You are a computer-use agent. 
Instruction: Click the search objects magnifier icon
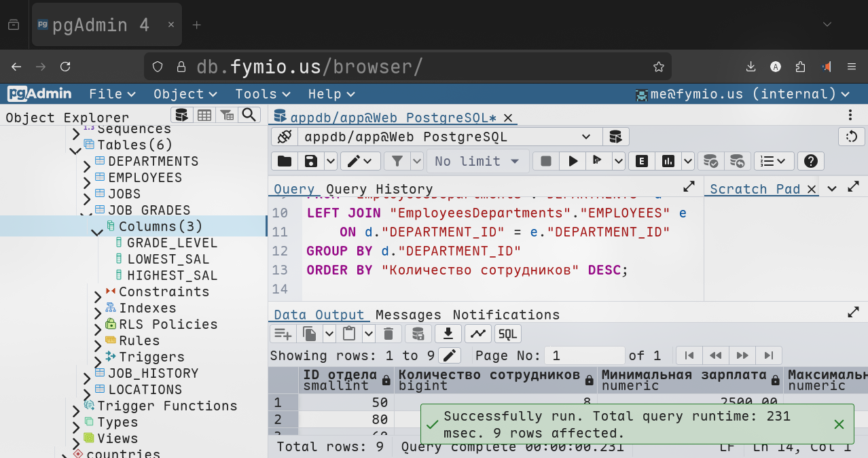[x=249, y=115]
